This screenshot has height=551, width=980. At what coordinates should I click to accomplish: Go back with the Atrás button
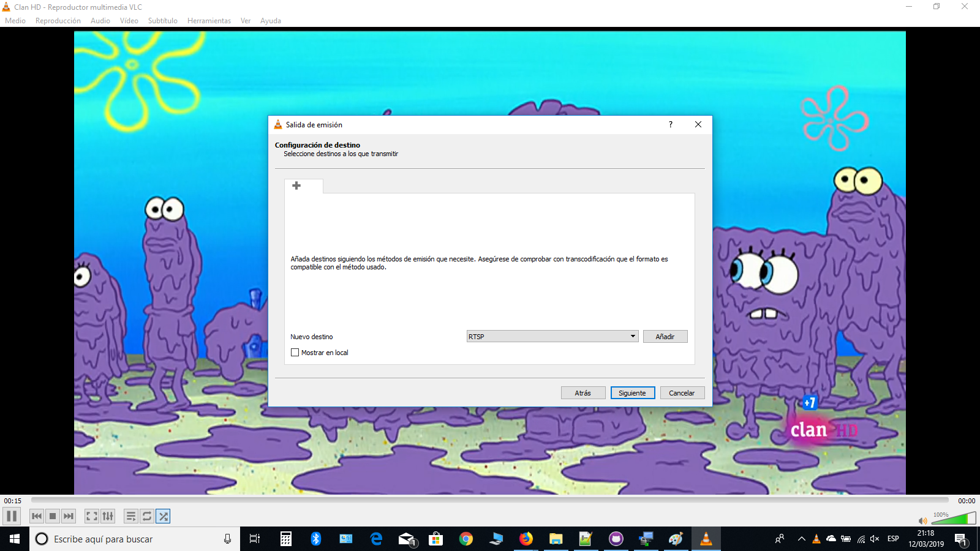(583, 393)
